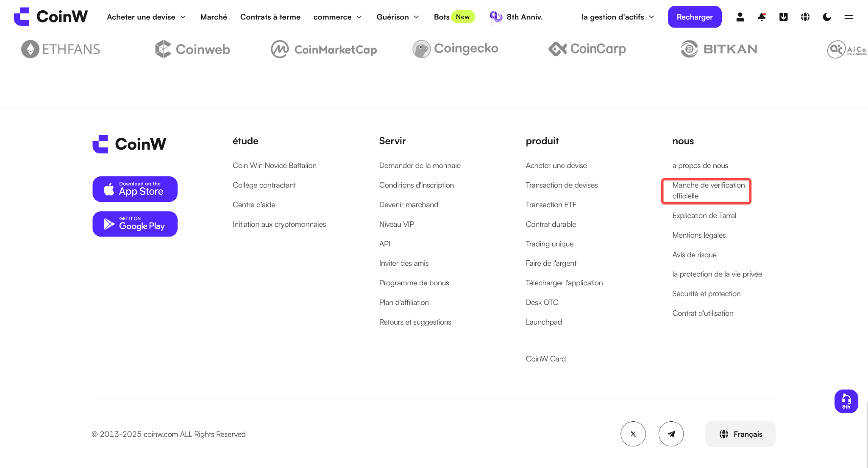
Task: Open the X (Twitter) social icon
Action: [x=633, y=434]
